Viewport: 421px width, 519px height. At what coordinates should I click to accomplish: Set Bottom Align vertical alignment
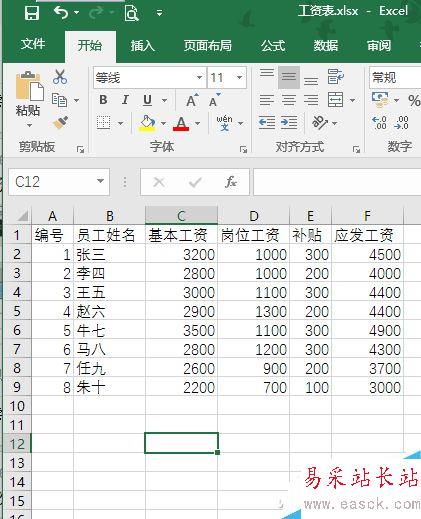click(x=311, y=80)
